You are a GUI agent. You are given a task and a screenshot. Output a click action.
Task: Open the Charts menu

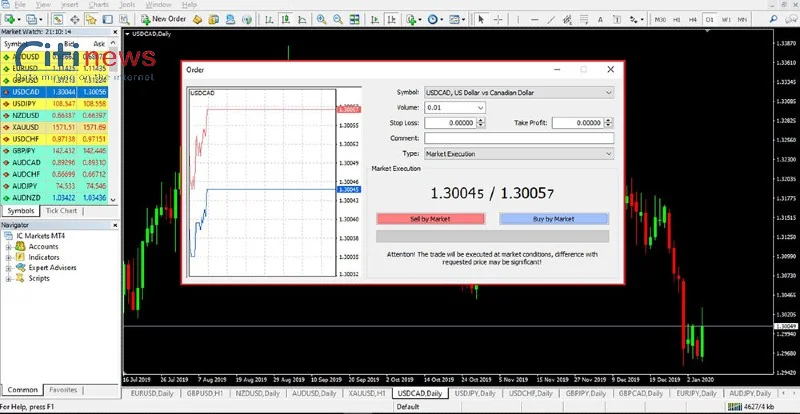98,5
